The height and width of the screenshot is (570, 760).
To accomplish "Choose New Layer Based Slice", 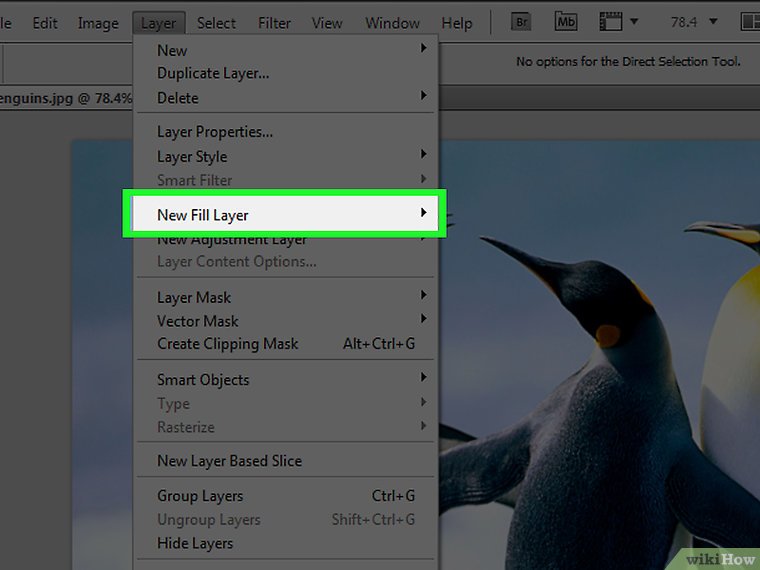I will click(229, 461).
